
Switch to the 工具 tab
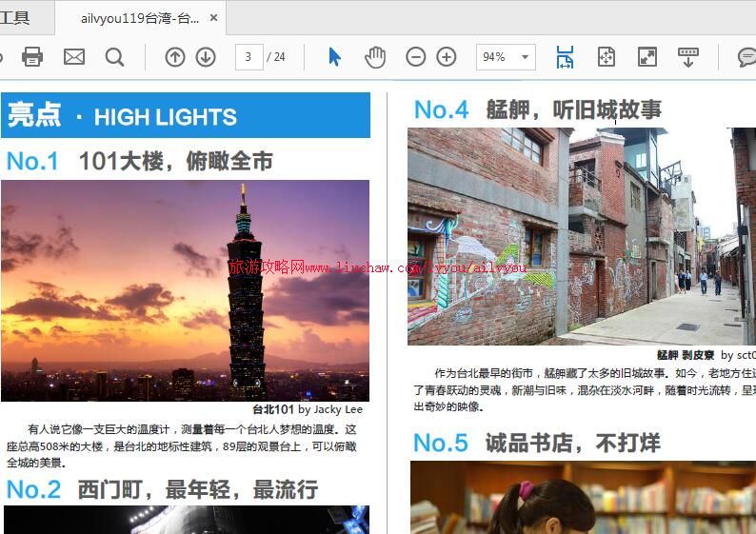pyautogui.click(x=15, y=18)
